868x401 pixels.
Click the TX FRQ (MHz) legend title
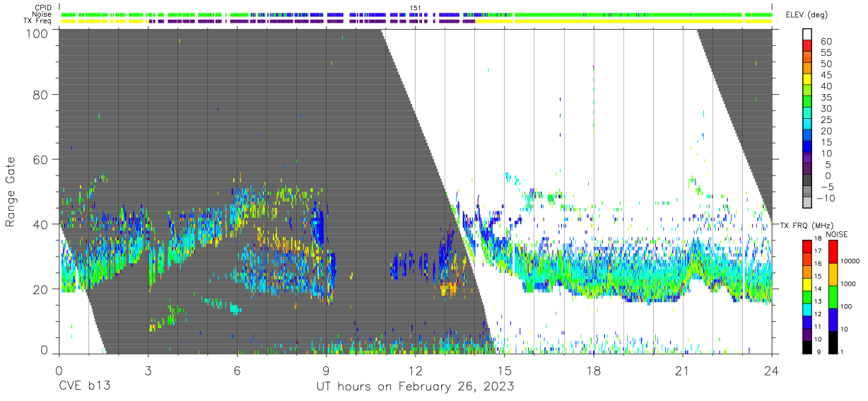[x=808, y=225]
